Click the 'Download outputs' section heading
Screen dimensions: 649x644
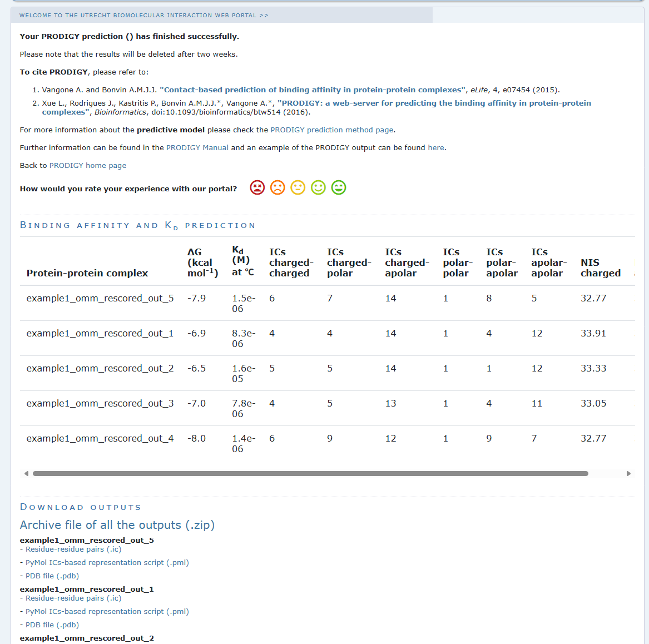click(81, 507)
